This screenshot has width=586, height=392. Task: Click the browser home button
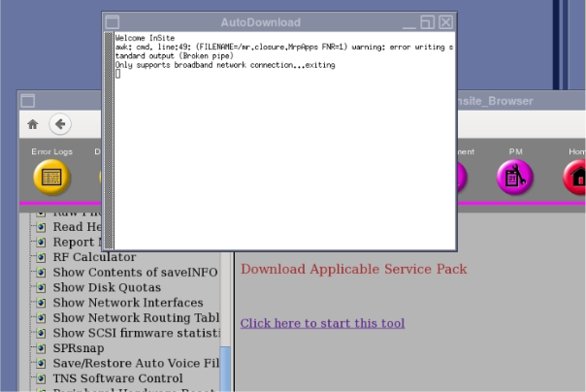coord(33,124)
